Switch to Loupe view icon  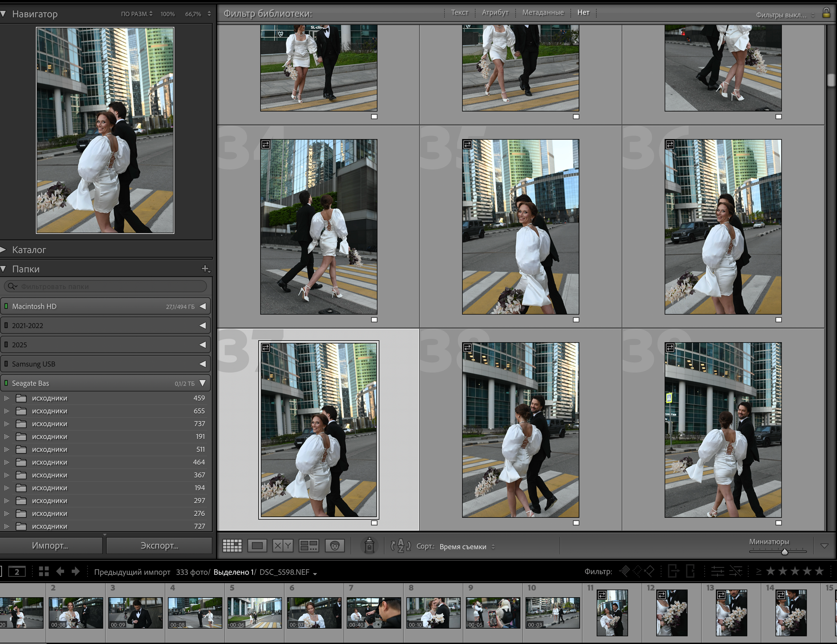pyautogui.click(x=257, y=546)
